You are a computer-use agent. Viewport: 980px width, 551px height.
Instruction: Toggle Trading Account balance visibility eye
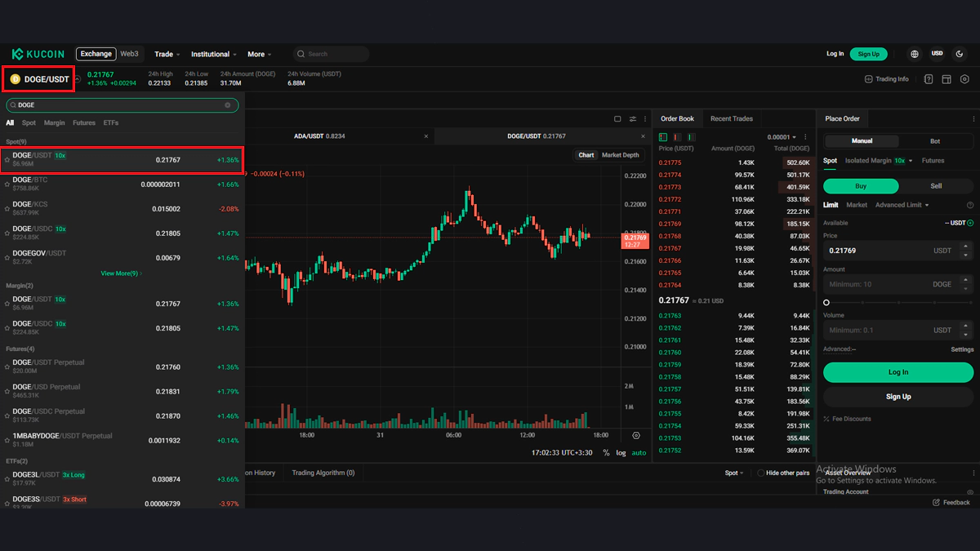pyautogui.click(x=970, y=492)
